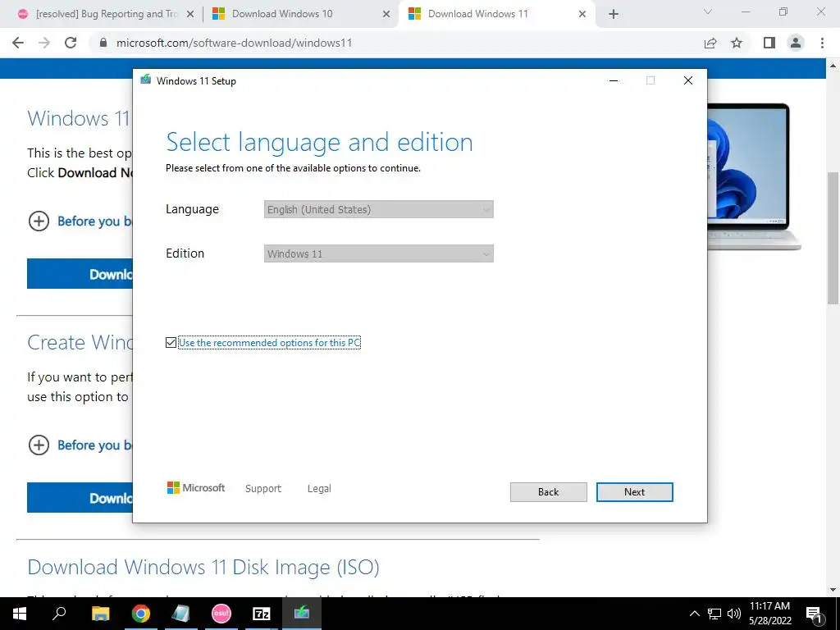840x630 pixels.
Task: Toggle Chrome side panel
Action: (x=769, y=43)
